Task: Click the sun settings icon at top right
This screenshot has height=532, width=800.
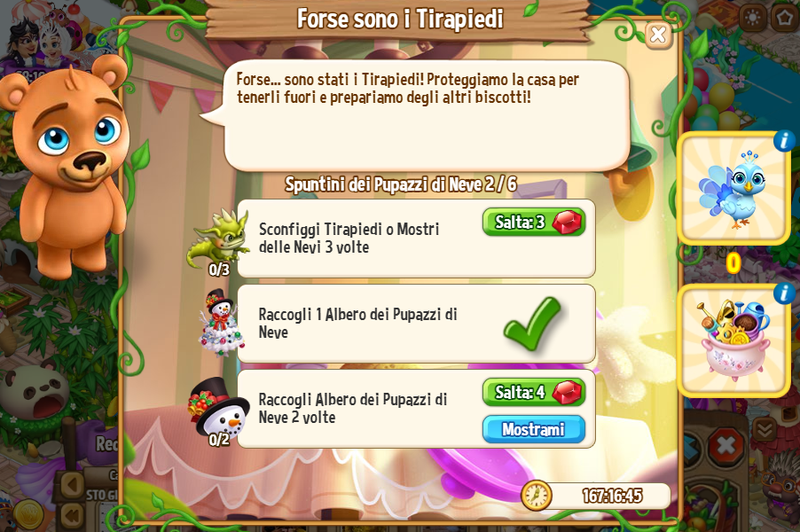Action: 752,18
